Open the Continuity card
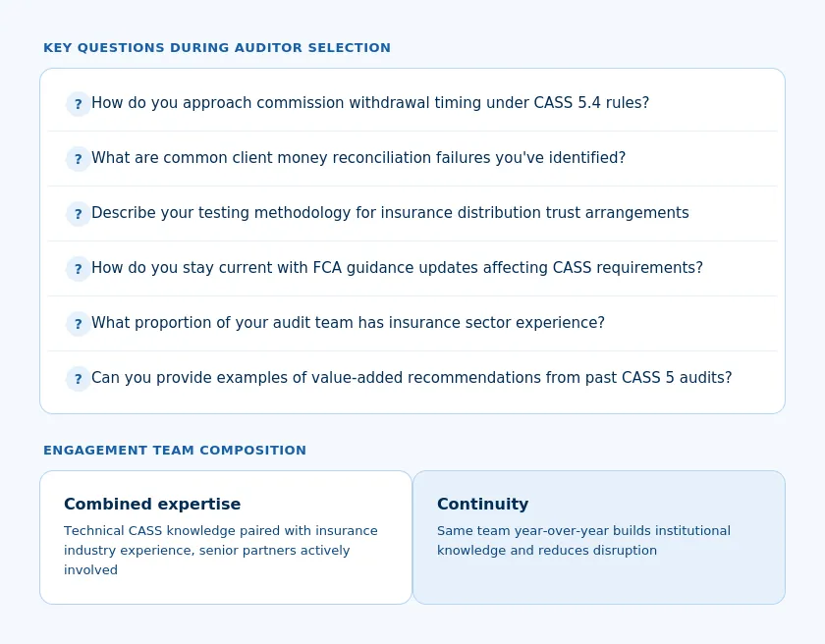 click(599, 537)
